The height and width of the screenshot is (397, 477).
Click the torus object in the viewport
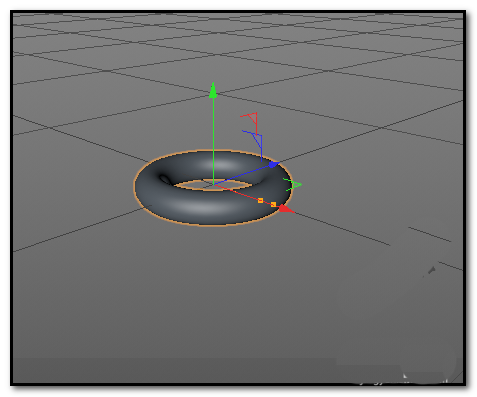[213, 188]
